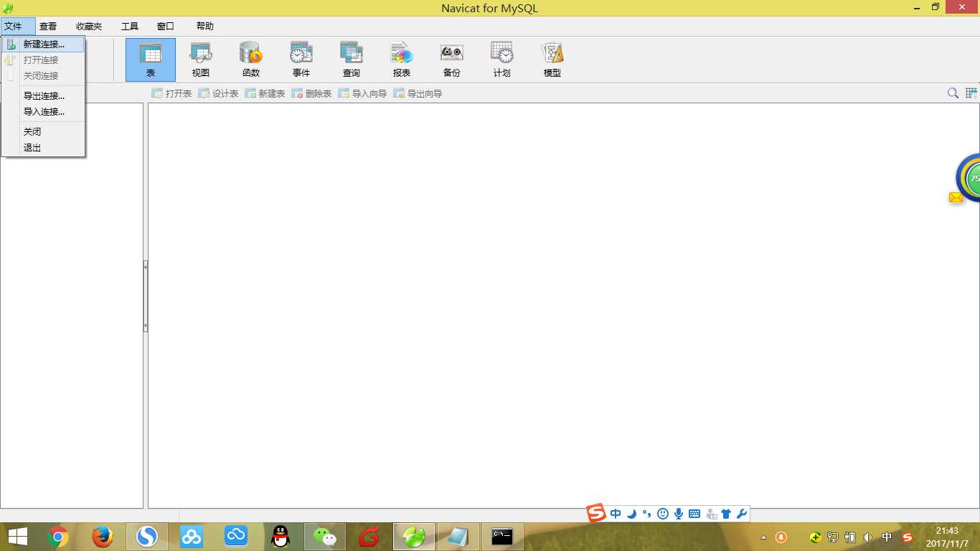This screenshot has height=551, width=980.
Task: Open the Command Prompt taskbar icon
Action: click(502, 536)
